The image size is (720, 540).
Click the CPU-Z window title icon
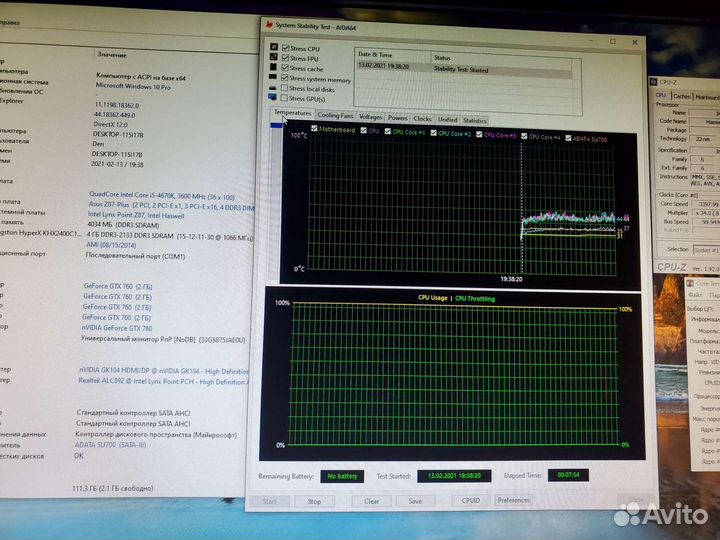tap(653, 82)
